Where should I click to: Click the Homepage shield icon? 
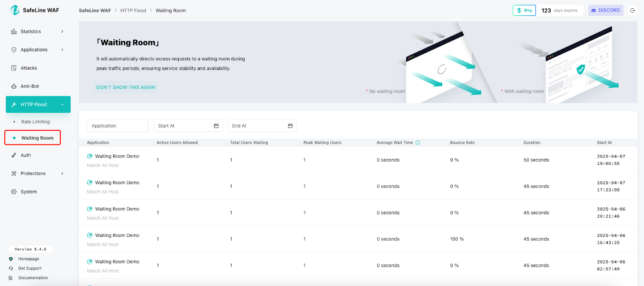point(11,259)
